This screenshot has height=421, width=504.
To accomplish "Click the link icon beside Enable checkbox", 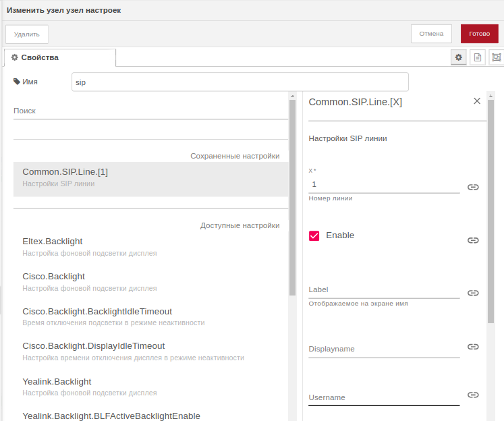I will pyautogui.click(x=473, y=240).
